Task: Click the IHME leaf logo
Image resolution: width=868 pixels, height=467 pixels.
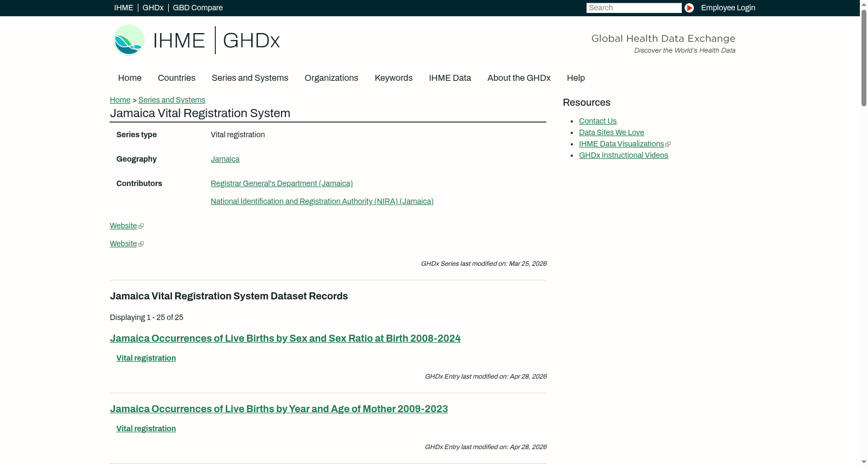Action: pos(129,40)
